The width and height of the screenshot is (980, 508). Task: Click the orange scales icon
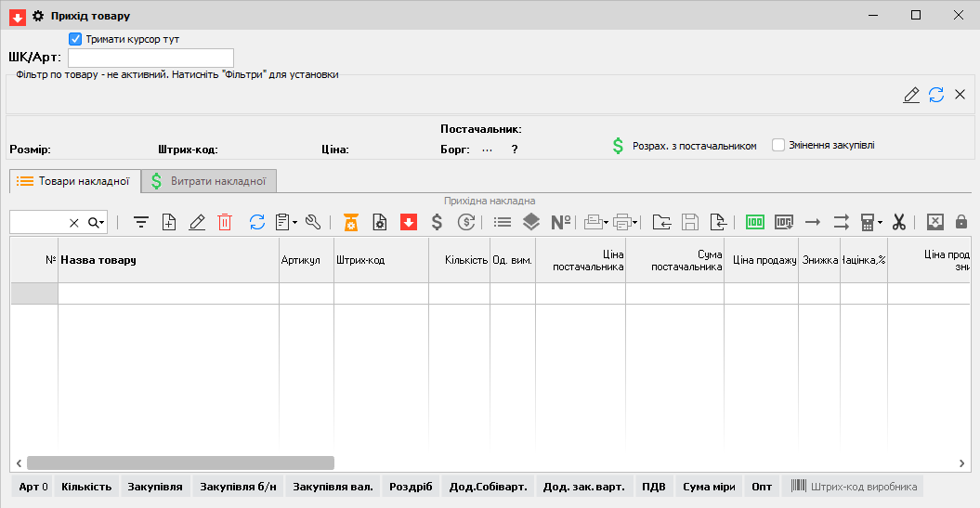pos(351,222)
